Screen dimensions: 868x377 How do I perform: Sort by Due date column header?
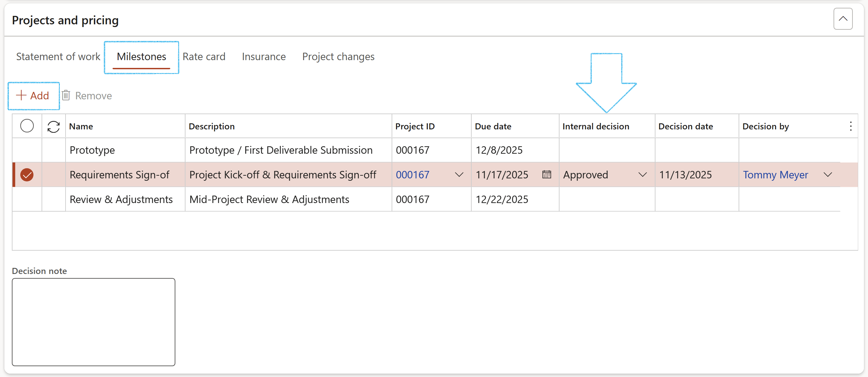493,126
